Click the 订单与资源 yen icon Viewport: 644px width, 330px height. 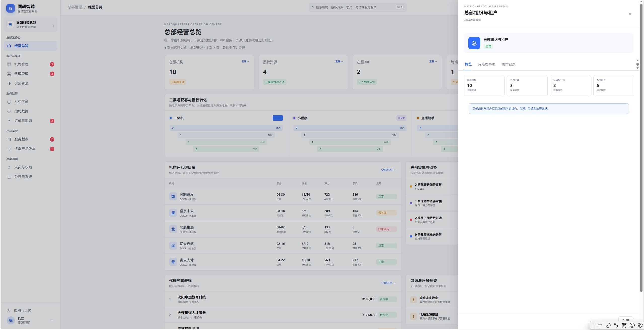(x=9, y=121)
